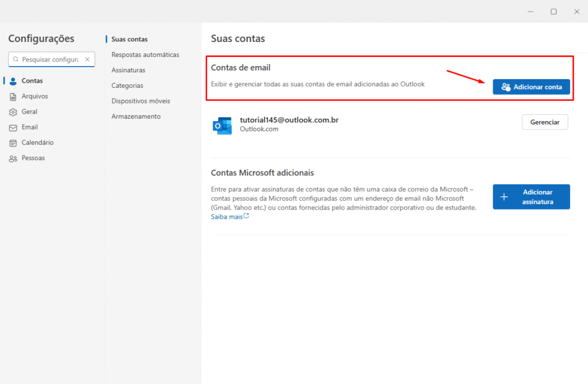Focus the Pesquisar configurações search field

(51, 59)
